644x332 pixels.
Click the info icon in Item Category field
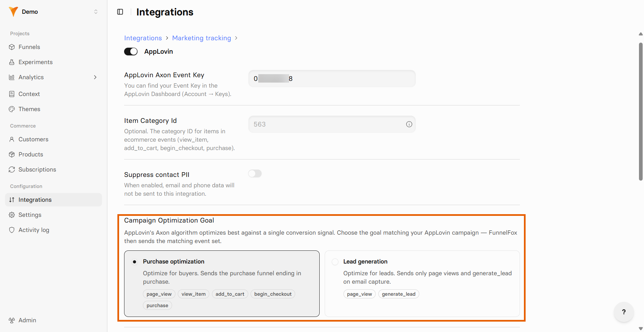[409, 124]
